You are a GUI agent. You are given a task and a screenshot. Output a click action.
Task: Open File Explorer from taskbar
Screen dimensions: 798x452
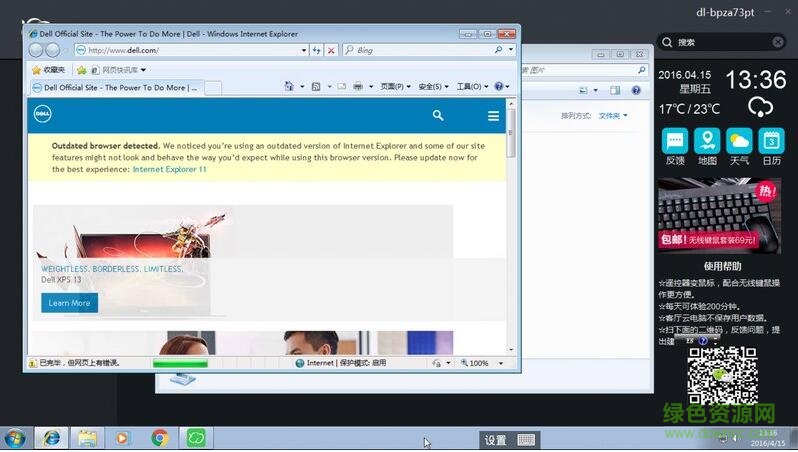click(87, 438)
